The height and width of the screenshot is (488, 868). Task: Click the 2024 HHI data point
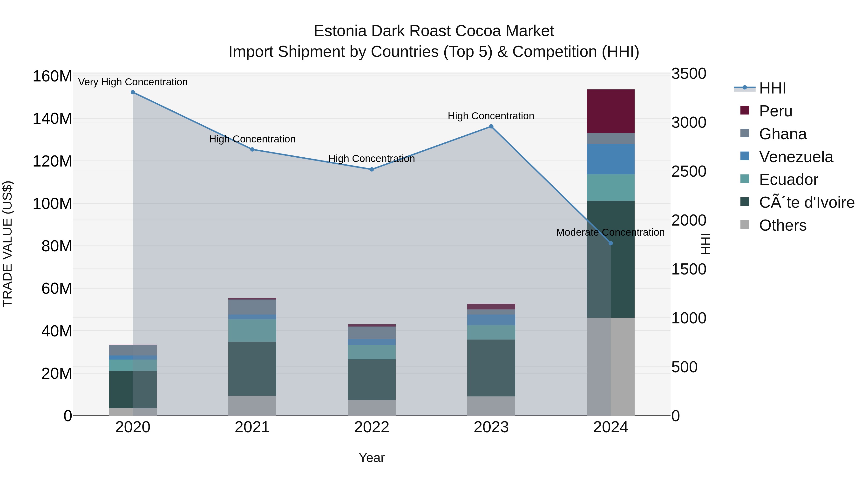610,243
